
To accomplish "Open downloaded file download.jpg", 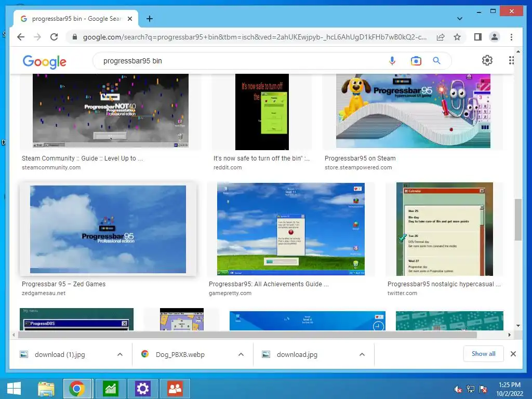I will [x=297, y=354].
